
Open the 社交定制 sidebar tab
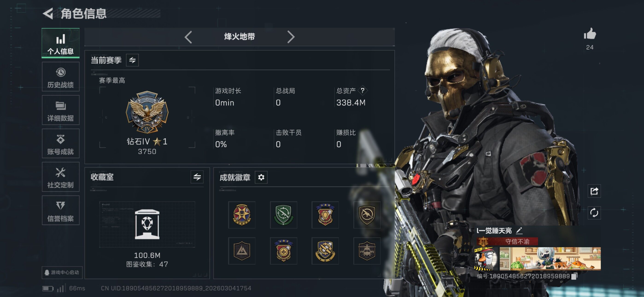click(x=61, y=177)
